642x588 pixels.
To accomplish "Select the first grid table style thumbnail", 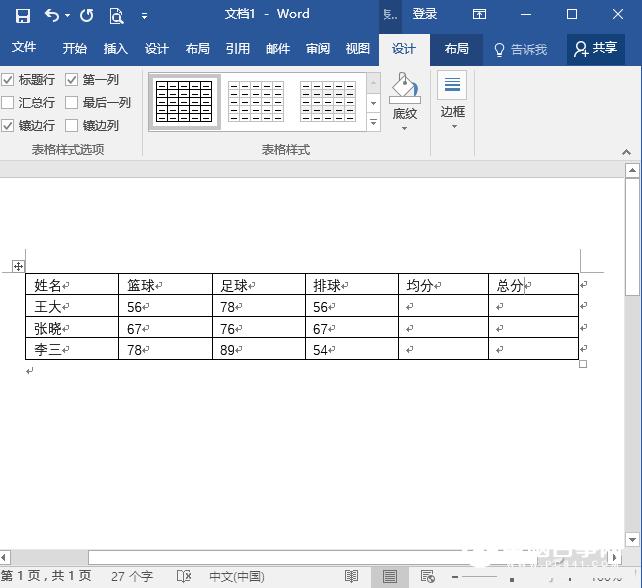I will [184, 102].
